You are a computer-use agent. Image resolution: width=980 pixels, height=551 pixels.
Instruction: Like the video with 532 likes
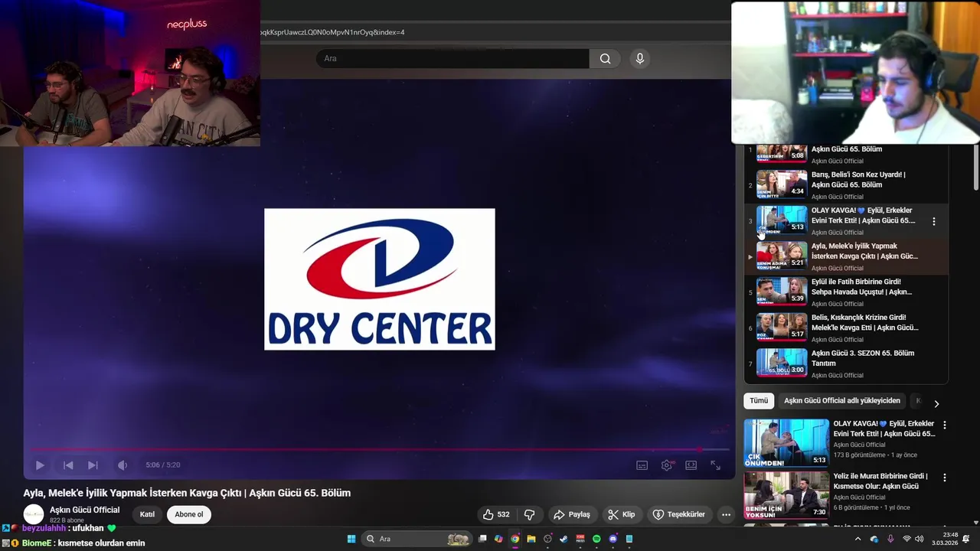click(496, 514)
